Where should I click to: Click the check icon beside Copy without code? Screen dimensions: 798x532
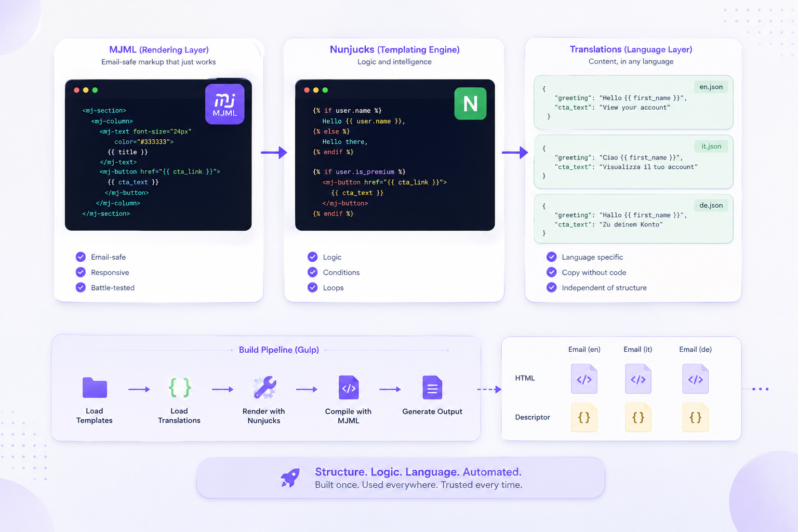point(552,272)
